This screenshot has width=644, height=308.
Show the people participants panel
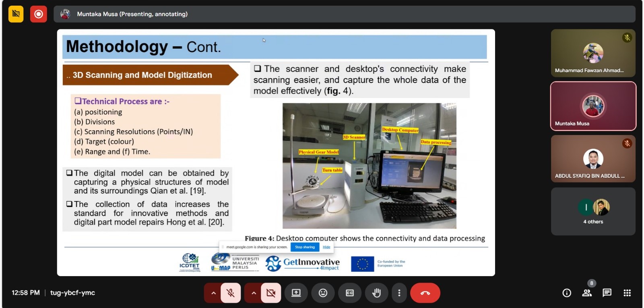(x=587, y=293)
